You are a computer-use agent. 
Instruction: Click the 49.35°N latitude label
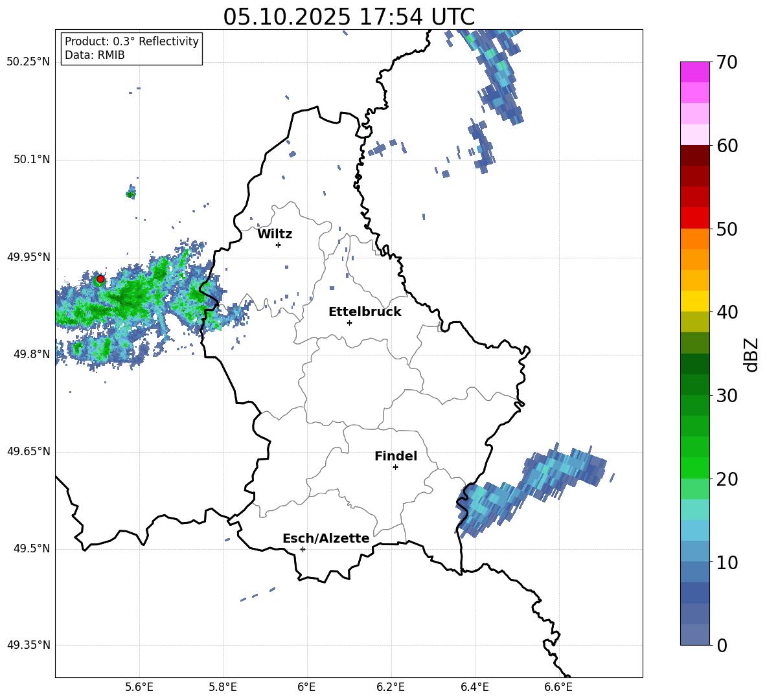point(29,645)
